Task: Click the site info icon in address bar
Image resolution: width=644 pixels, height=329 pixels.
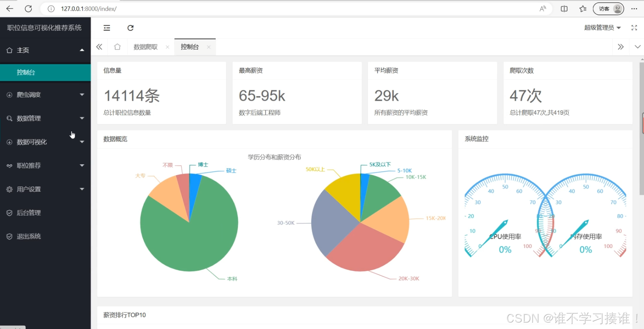Action: pyautogui.click(x=51, y=9)
